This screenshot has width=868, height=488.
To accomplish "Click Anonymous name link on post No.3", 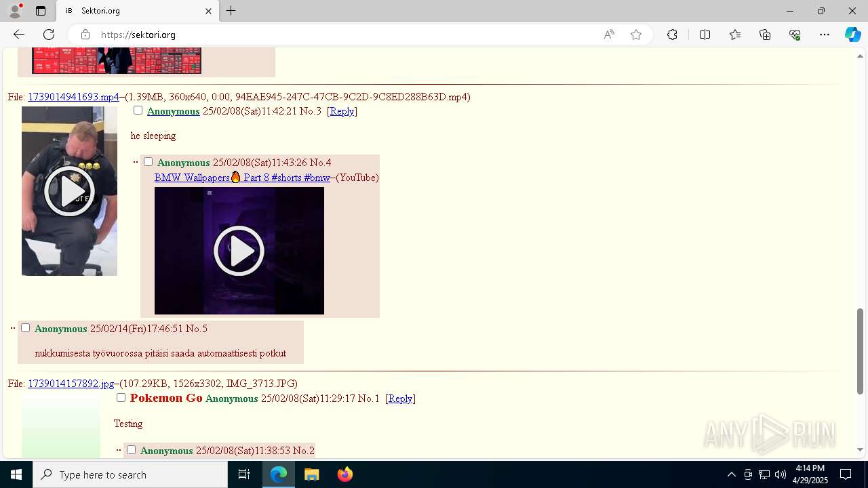I will [x=173, y=111].
